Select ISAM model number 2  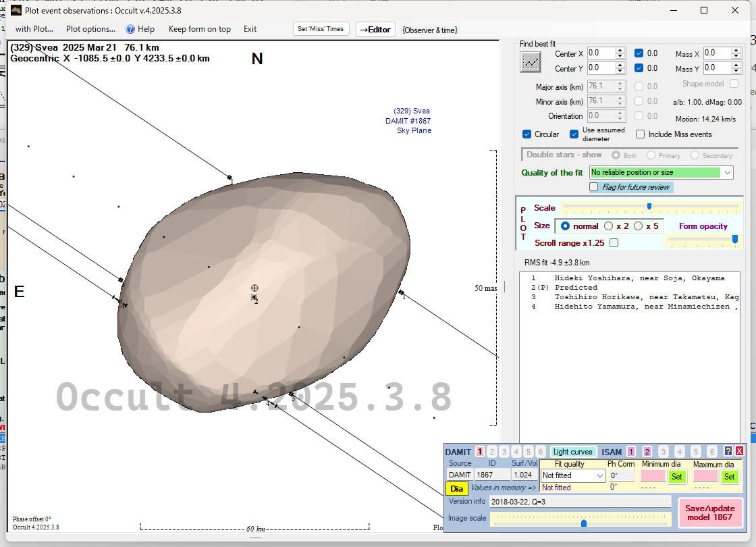pyautogui.click(x=647, y=452)
